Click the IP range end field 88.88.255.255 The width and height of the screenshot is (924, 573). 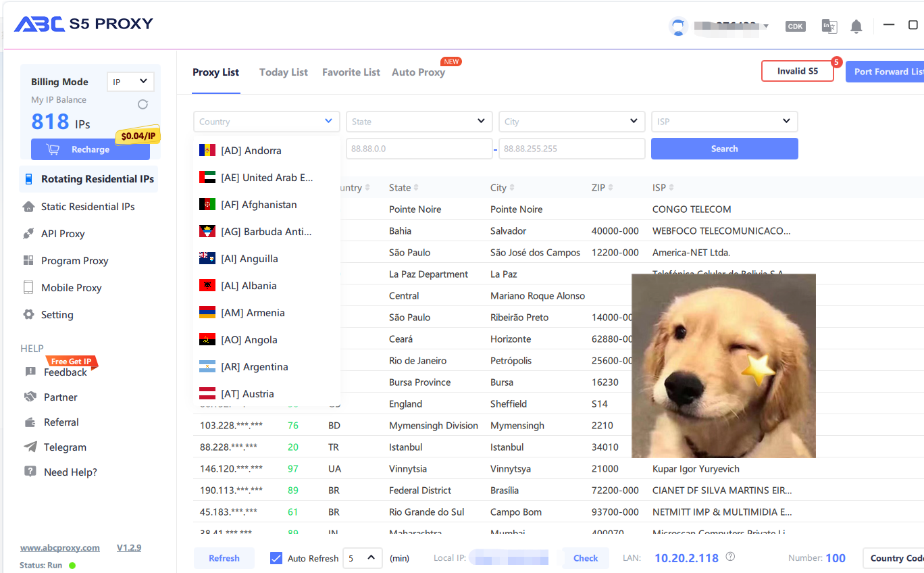point(571,149)
